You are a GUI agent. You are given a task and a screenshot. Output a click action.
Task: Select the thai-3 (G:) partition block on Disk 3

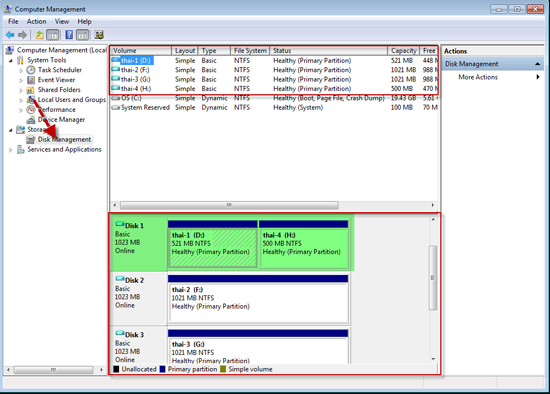pos(258,347)
